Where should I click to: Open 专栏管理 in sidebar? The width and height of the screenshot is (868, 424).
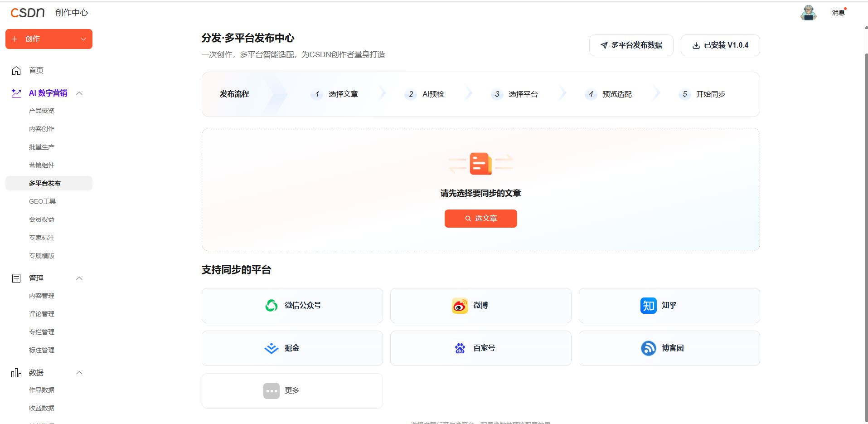pos(42,332)
